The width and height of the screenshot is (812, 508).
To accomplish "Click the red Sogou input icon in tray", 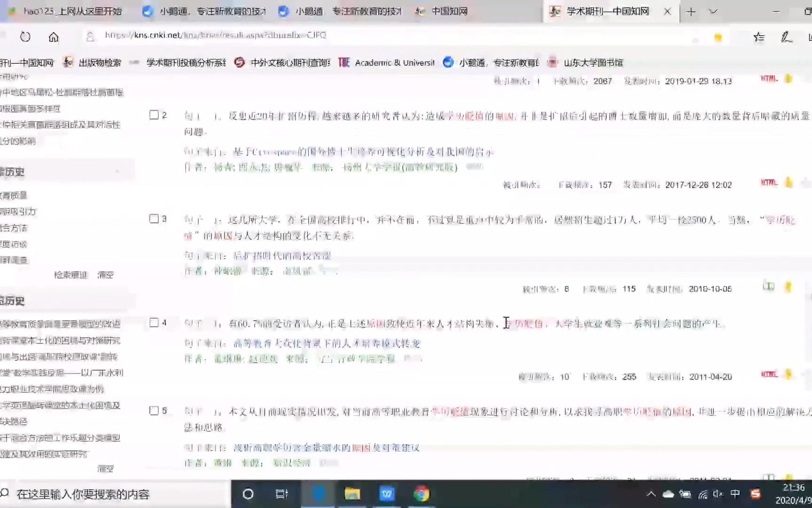I will [x=756, y=494].
